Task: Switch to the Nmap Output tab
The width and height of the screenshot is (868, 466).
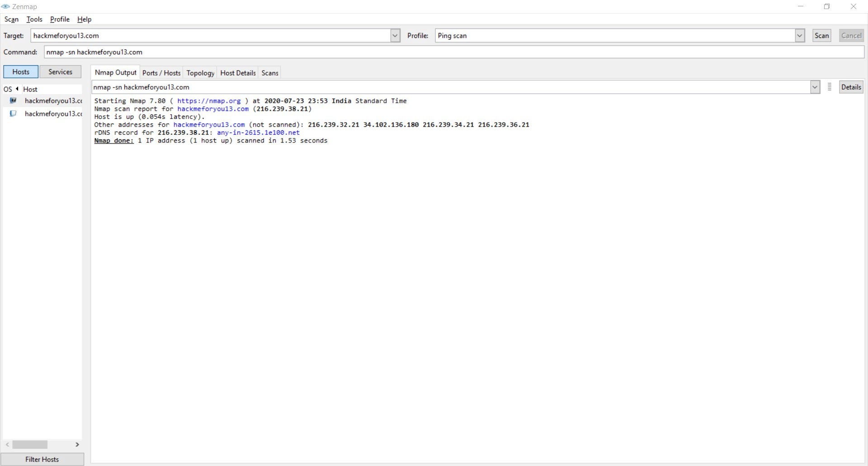Action: 115,72
